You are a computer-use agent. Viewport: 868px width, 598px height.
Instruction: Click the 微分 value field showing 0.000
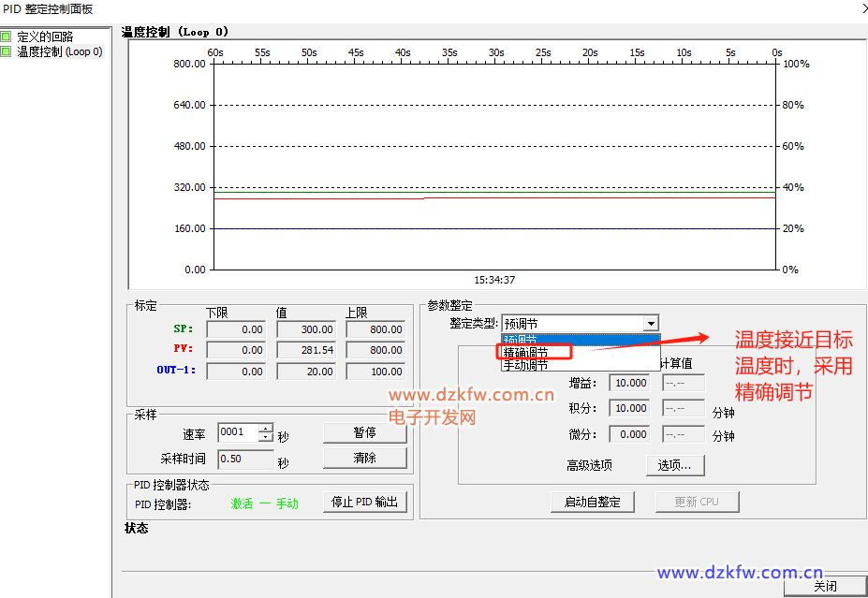pos(630,434)
